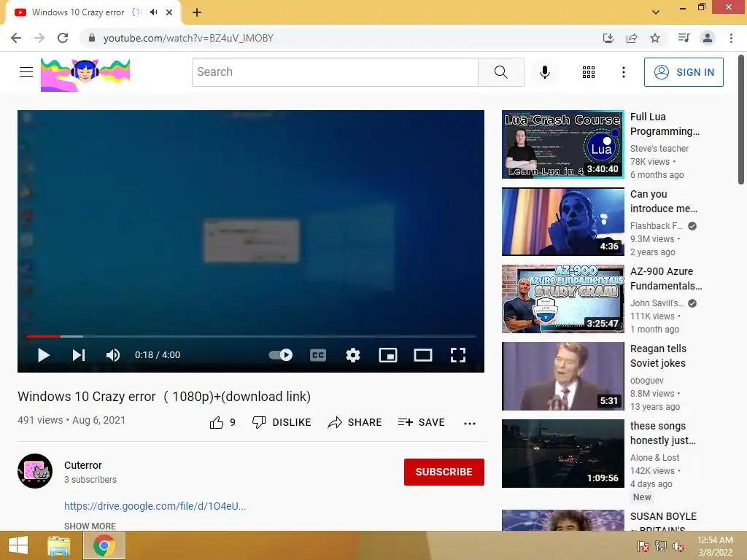
Task: Open more actions ellipsis under video
Action: click(x=470, y=424)
